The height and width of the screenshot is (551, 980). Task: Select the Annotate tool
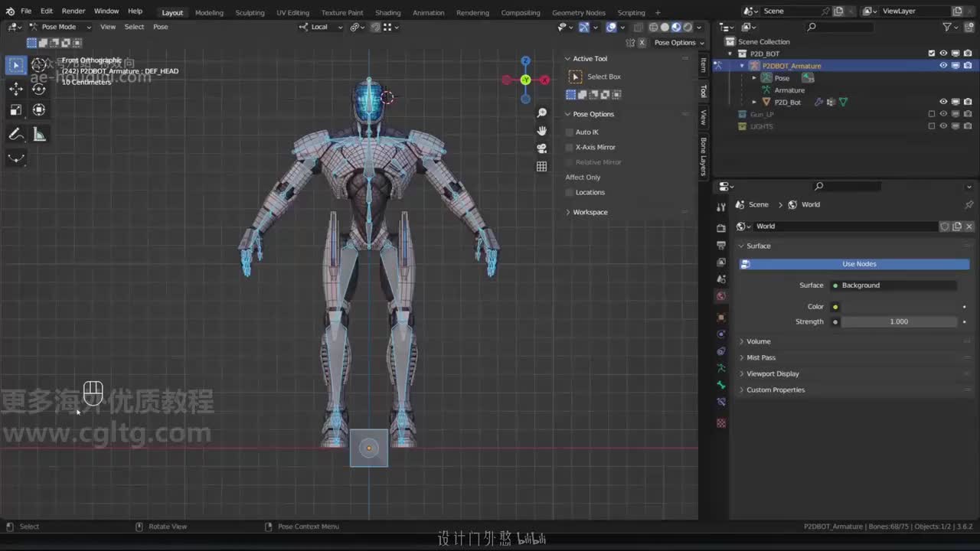(16, 135)
